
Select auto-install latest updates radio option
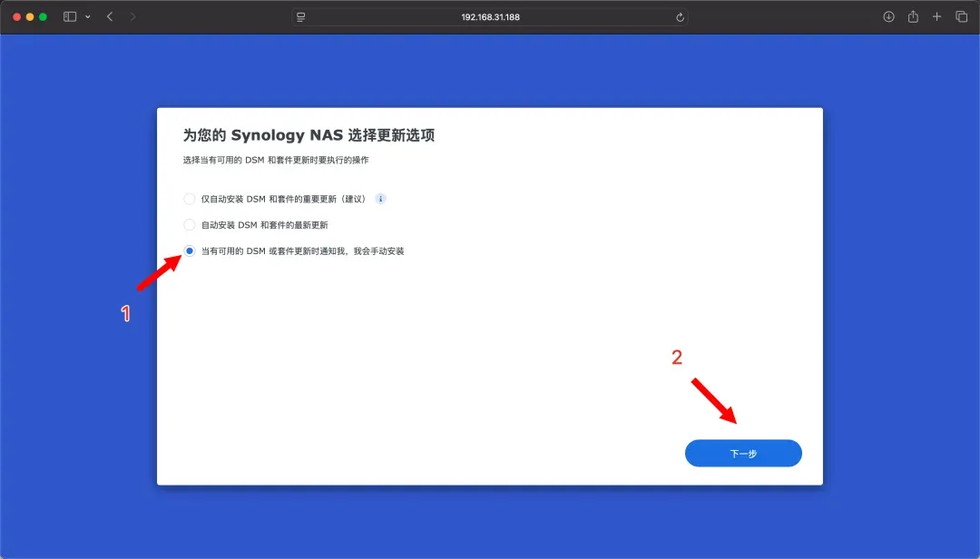189,224
